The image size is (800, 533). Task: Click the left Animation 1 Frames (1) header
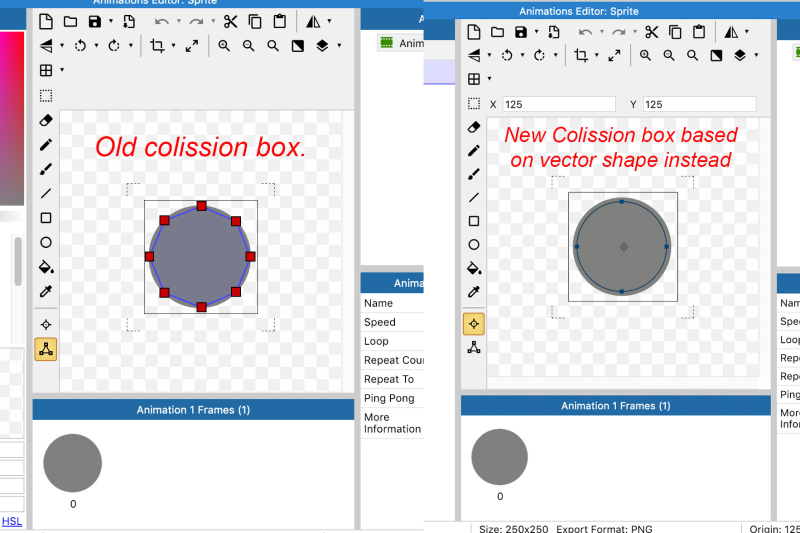[193, 410]
